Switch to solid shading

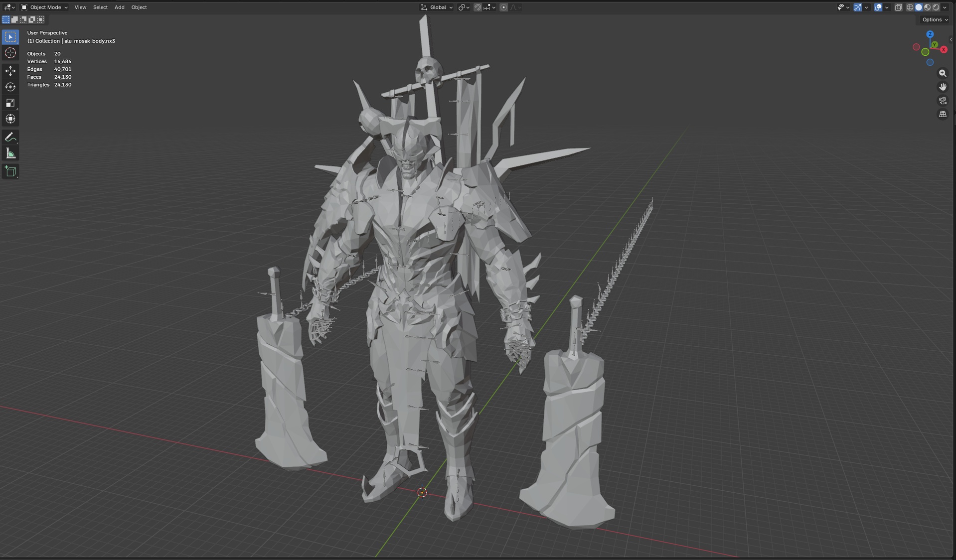tap(919, 7)
